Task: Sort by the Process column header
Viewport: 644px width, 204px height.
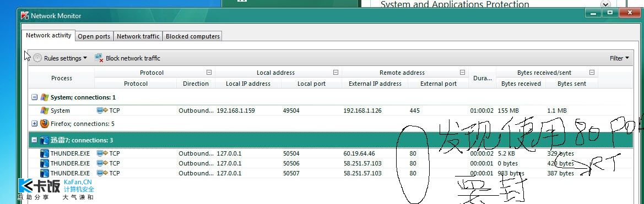Action: point(62,78)
